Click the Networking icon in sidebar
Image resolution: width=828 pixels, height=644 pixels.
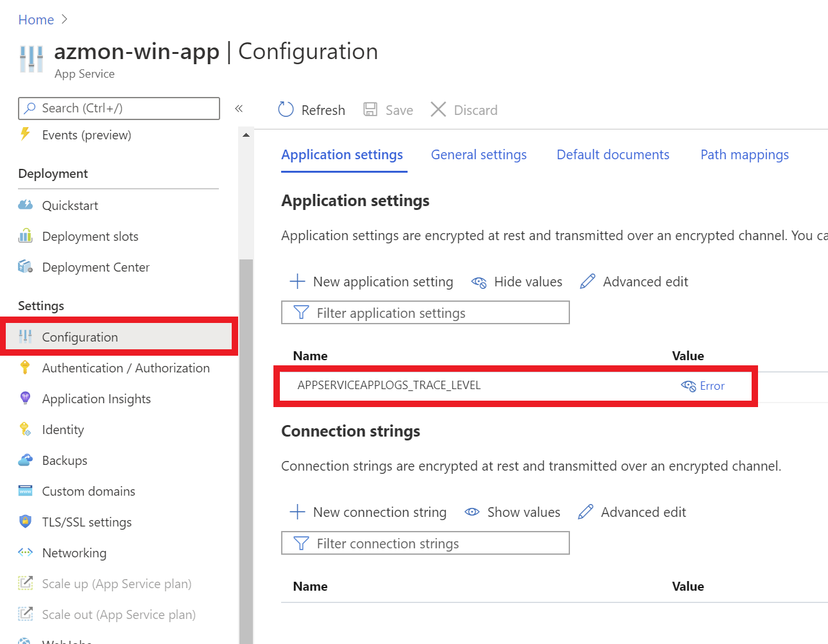pos(25,553)
